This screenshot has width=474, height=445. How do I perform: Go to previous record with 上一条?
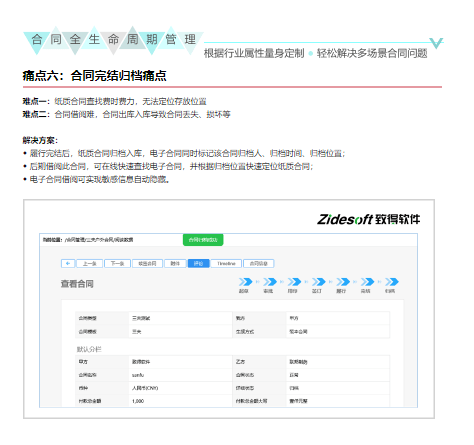pos(89,263)
